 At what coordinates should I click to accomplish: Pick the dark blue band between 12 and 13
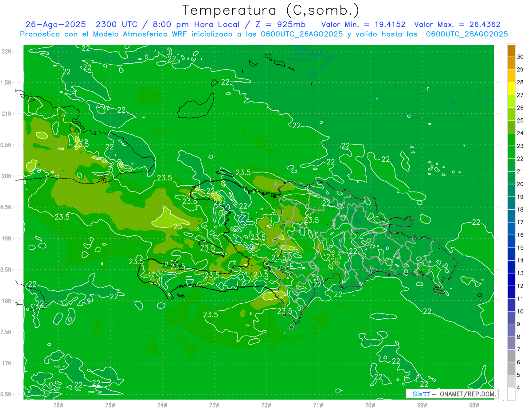click(x=511, y=279)
